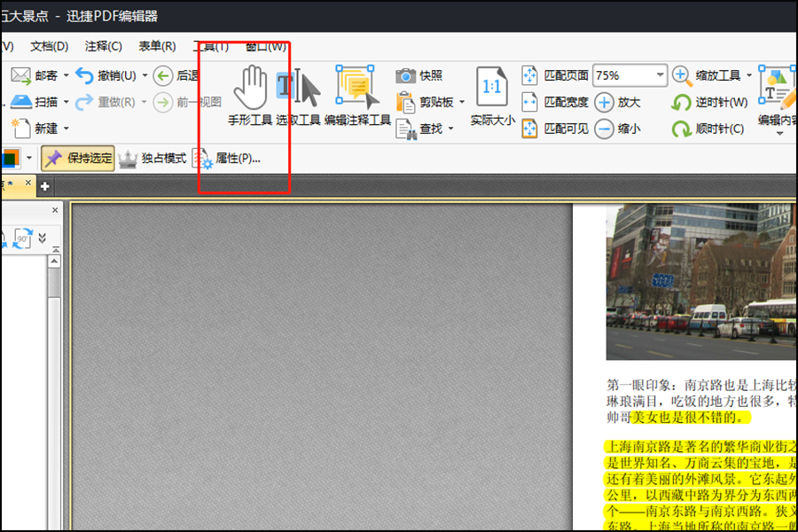Open the Forms (表单) menu

click(x=157, y=47)
